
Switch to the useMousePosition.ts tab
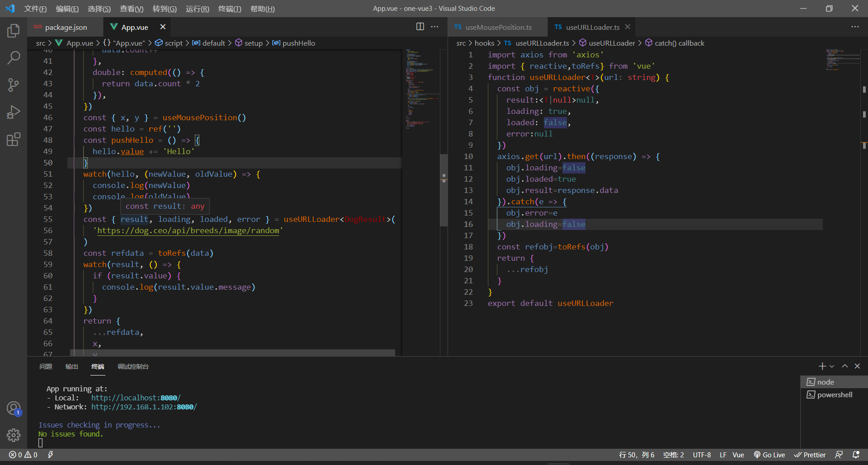coord(498,27)
